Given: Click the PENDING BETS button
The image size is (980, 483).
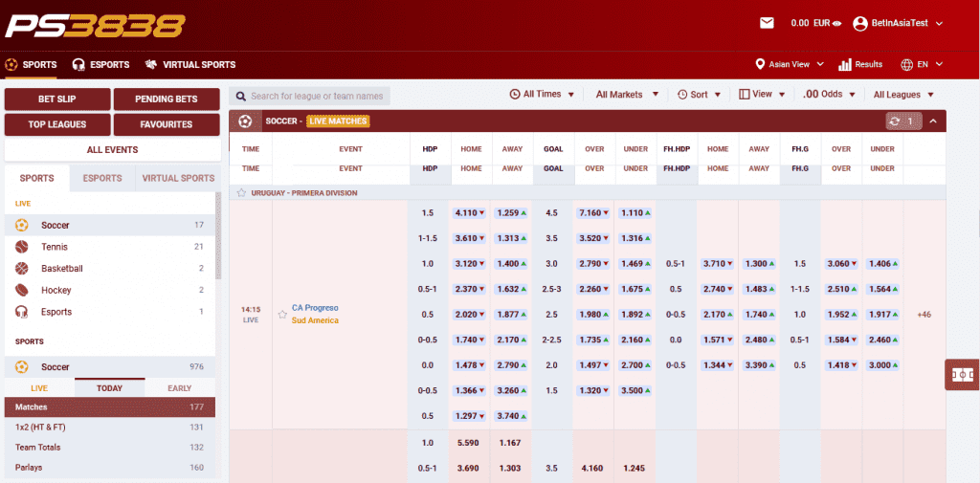Looking at the screenshot, I should tap(167, 99).
